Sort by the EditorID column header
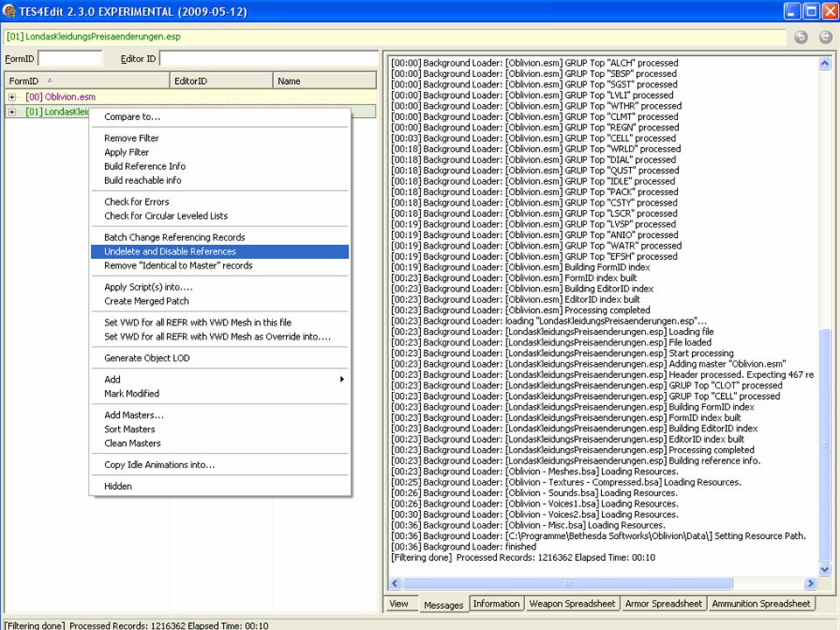 221,80
